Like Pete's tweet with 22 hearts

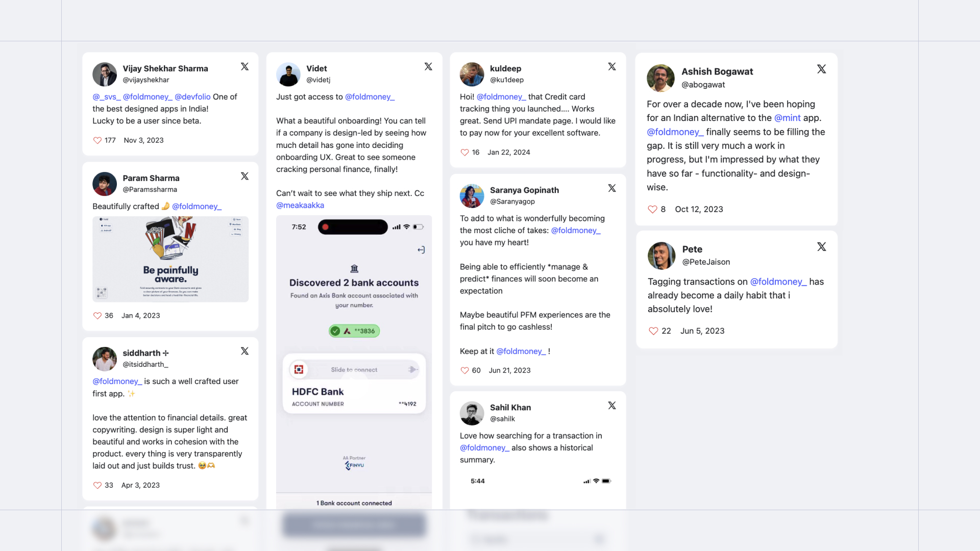[x=653, y=331]
